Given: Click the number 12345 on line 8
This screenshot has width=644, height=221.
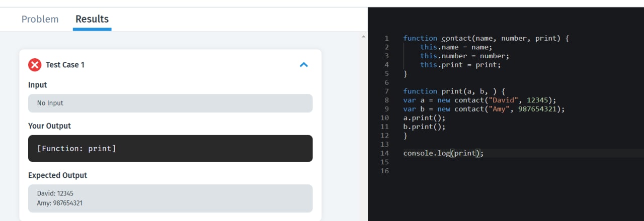Looking at the screenshot, I should coord(537,100).
